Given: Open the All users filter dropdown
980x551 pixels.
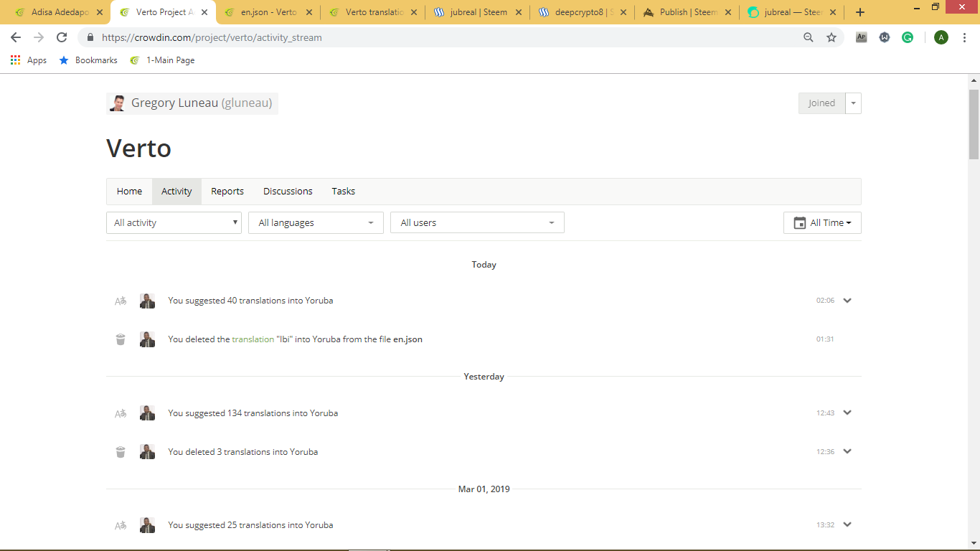Looking at the screenshot, I should [x=477, y=223].
